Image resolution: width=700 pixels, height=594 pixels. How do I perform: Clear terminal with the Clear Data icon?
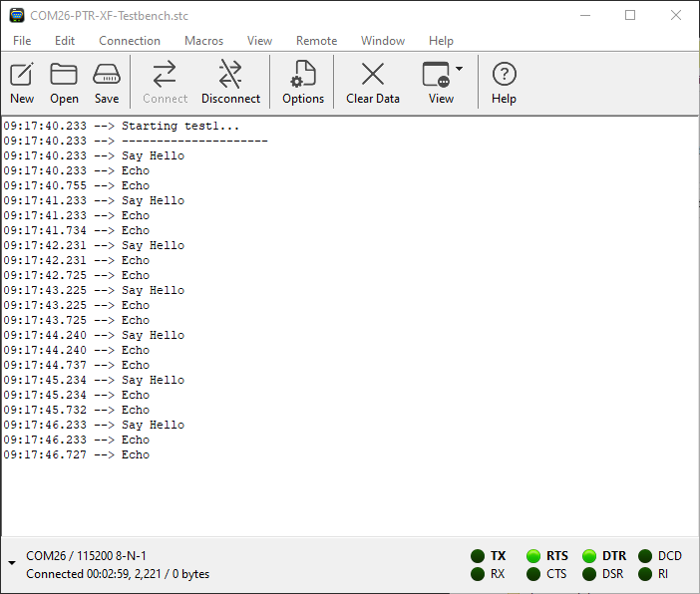pos(373,75)
